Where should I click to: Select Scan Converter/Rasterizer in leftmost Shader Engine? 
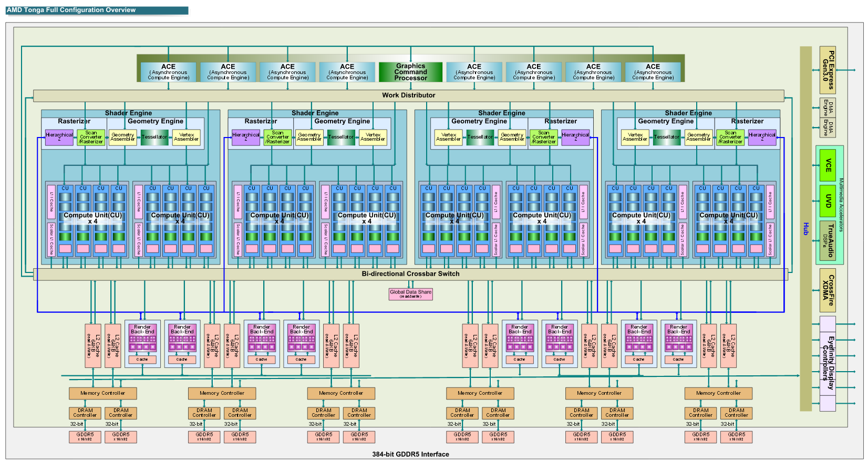click(x=91, y=138)
